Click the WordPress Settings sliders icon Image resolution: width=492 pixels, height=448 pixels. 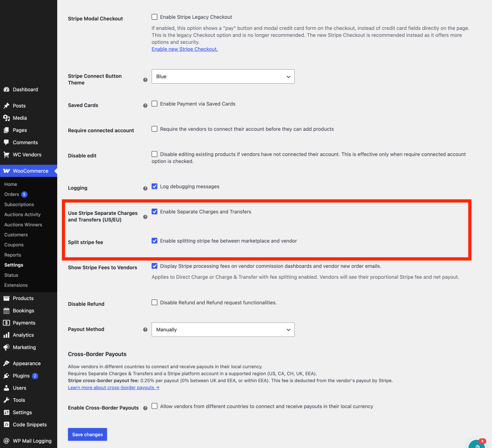tap(6, 412)
